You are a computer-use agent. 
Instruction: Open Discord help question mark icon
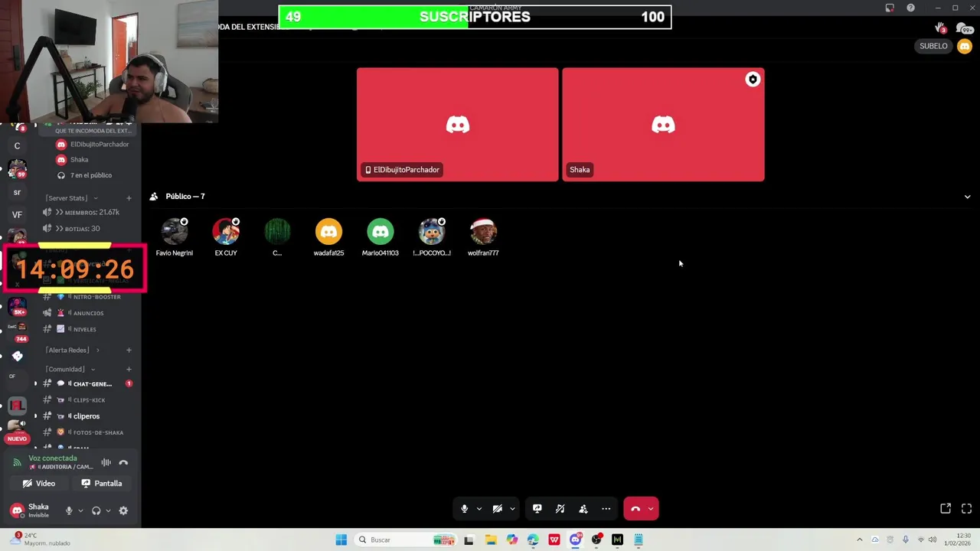pos(910,8)
